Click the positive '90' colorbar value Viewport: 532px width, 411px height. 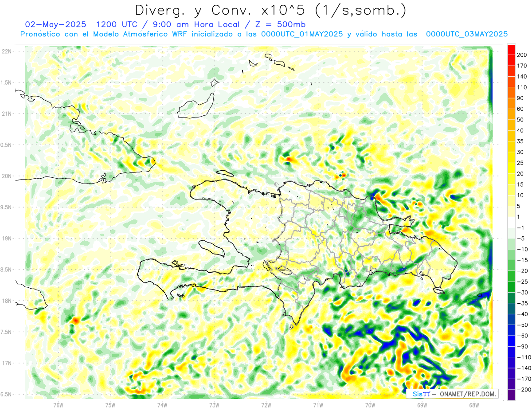[x=520, y=98]
